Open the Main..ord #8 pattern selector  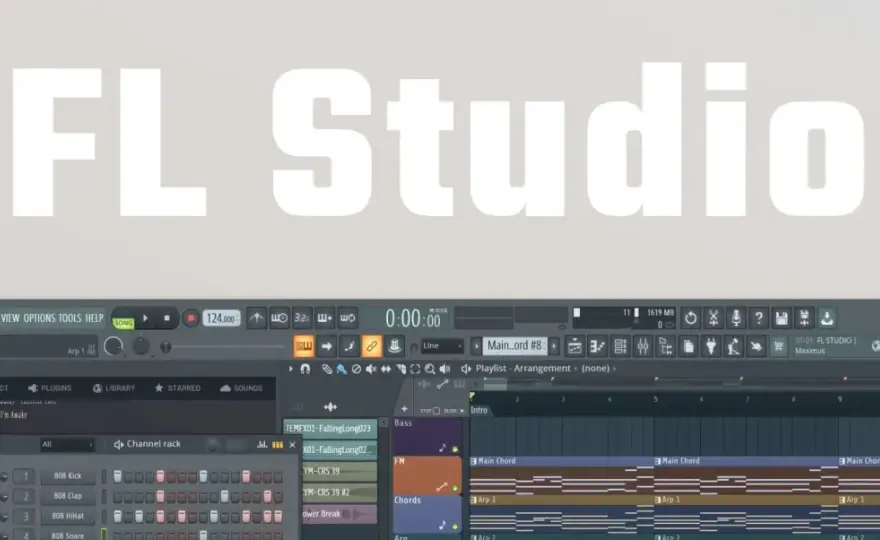(x=515, y=346)
